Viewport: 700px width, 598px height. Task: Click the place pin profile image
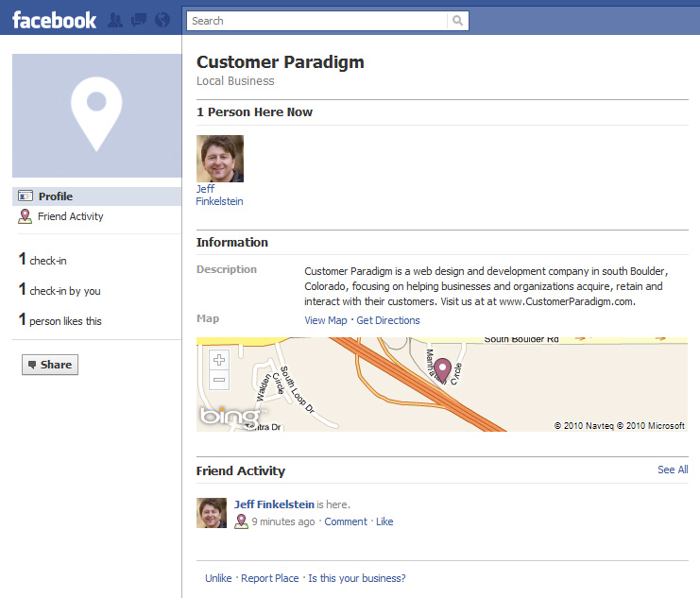pyautogui.click(x=97, y=115)
